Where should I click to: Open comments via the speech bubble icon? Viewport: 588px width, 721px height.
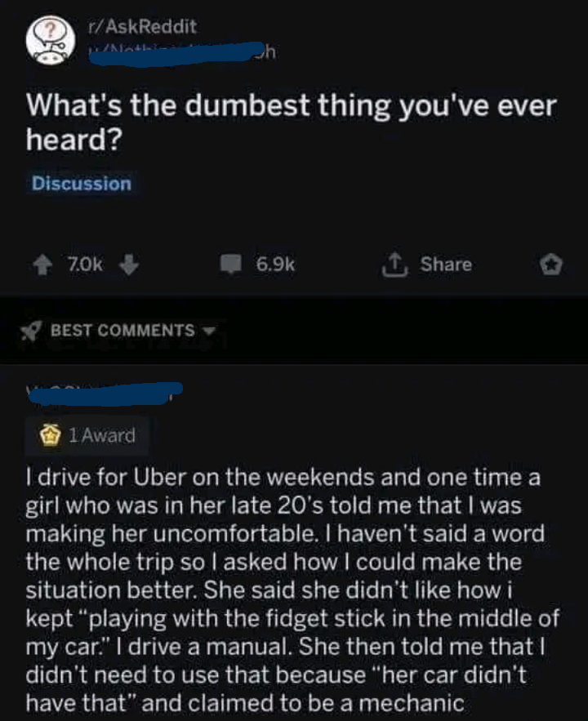point(233,265)
